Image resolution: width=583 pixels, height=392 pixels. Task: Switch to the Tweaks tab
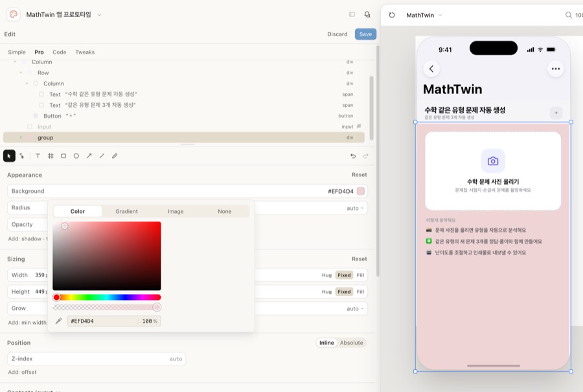85,52
